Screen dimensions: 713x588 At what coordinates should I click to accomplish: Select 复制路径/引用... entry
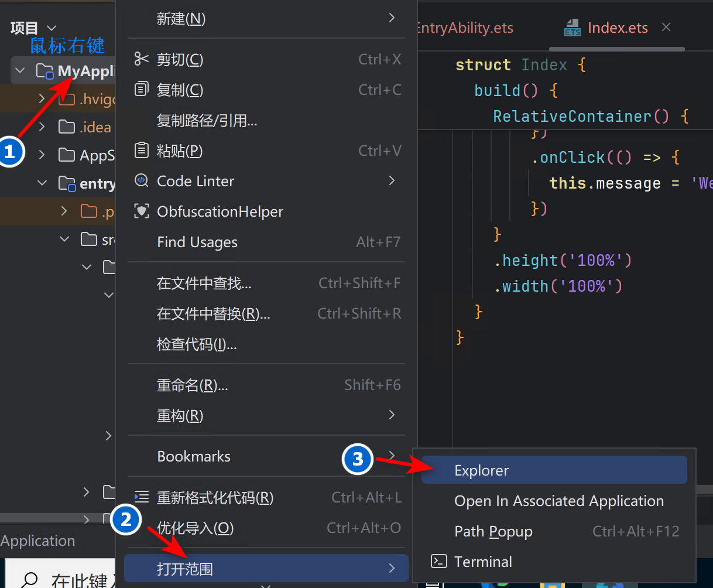[266, 120]
